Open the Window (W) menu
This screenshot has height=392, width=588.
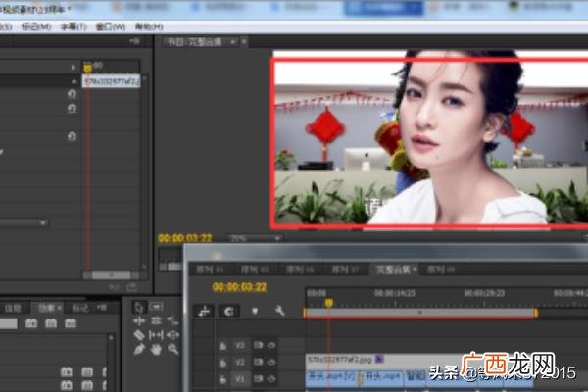click(110, 27)
